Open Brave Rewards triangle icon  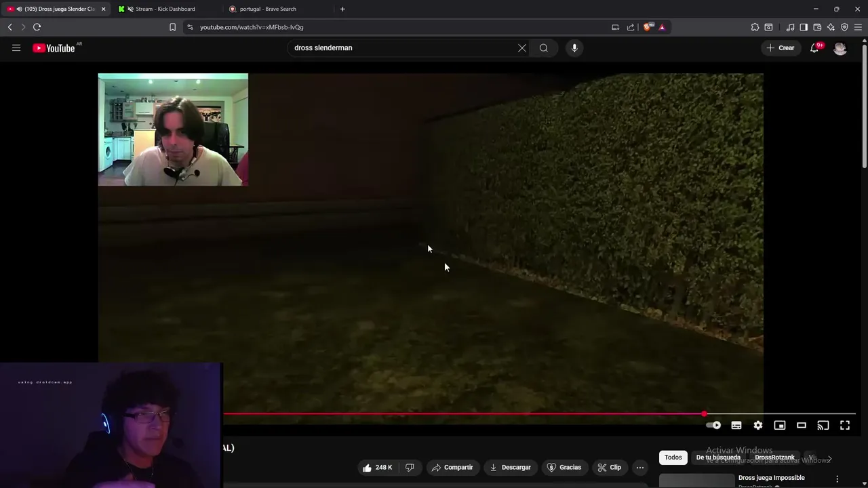pyautogui.click(x=662, y=27)
